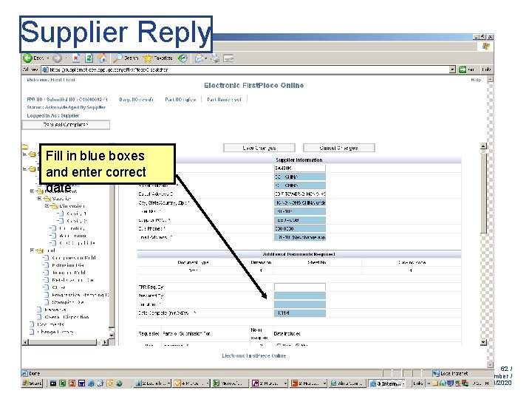Open address bar dropdown arrow
532x399 pixels.
click(x=452, y=69)
